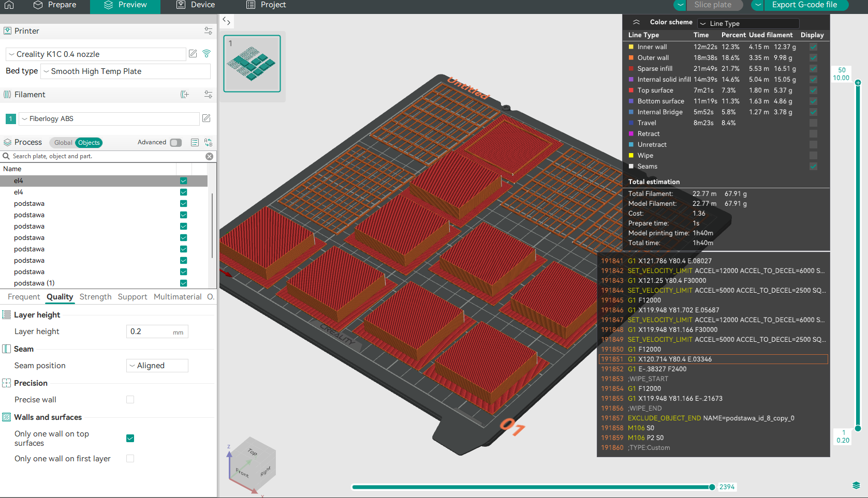This screenshot has width=868, height=498.
Task: Open the Color scheme Line Type dropdown
Action: (748, 23)
